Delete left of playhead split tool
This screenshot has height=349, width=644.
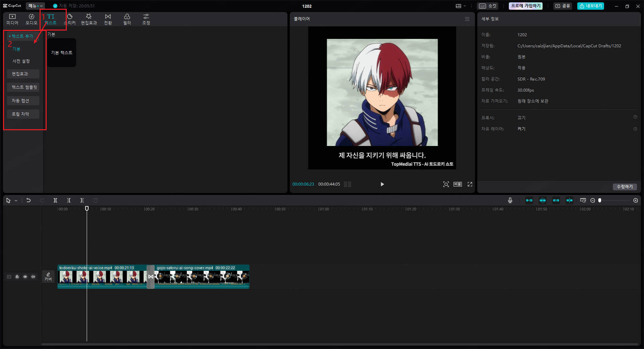69,200
